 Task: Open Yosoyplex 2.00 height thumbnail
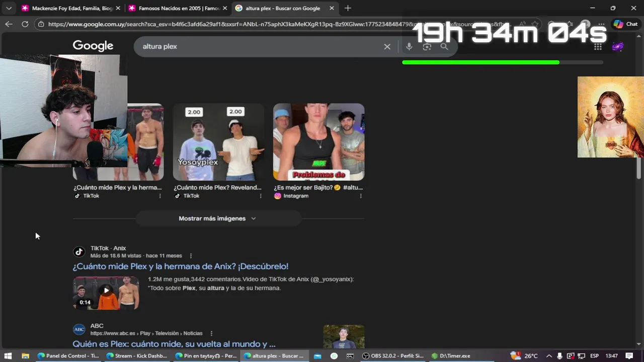point(218,142)
